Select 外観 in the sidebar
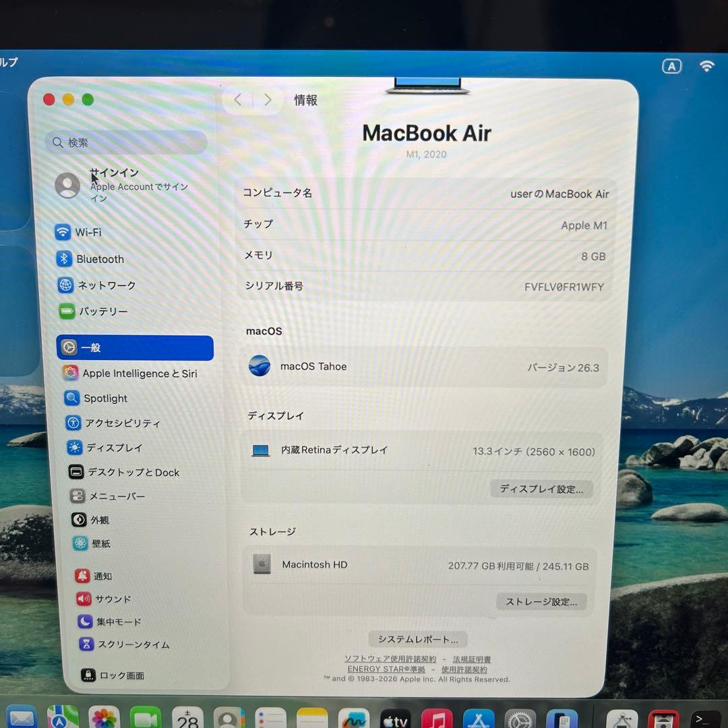This screenshot has height=728, width=728. coord(90,520)
